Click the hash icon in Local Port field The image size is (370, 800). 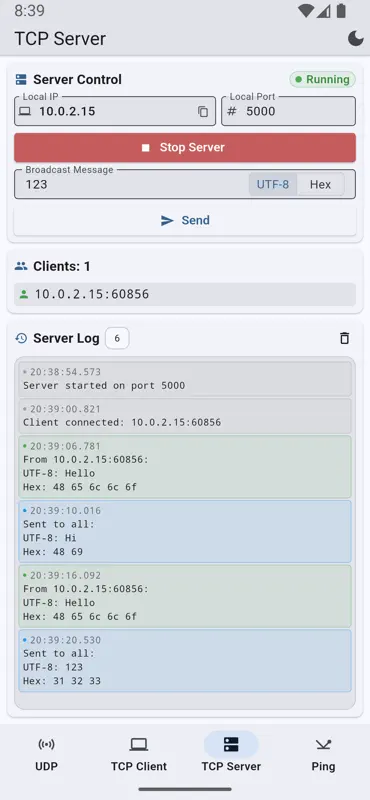232,111
